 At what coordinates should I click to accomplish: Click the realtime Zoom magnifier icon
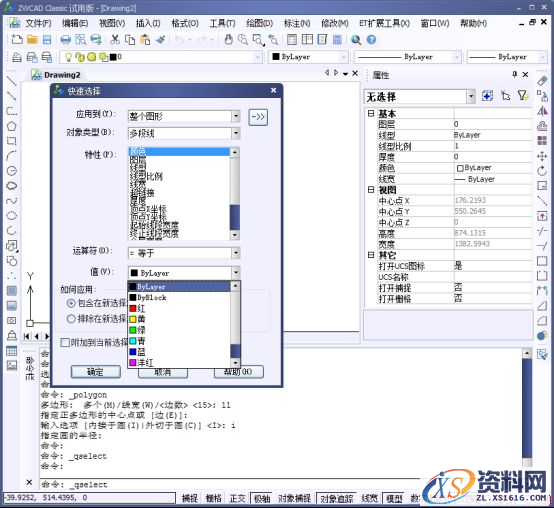243,40
